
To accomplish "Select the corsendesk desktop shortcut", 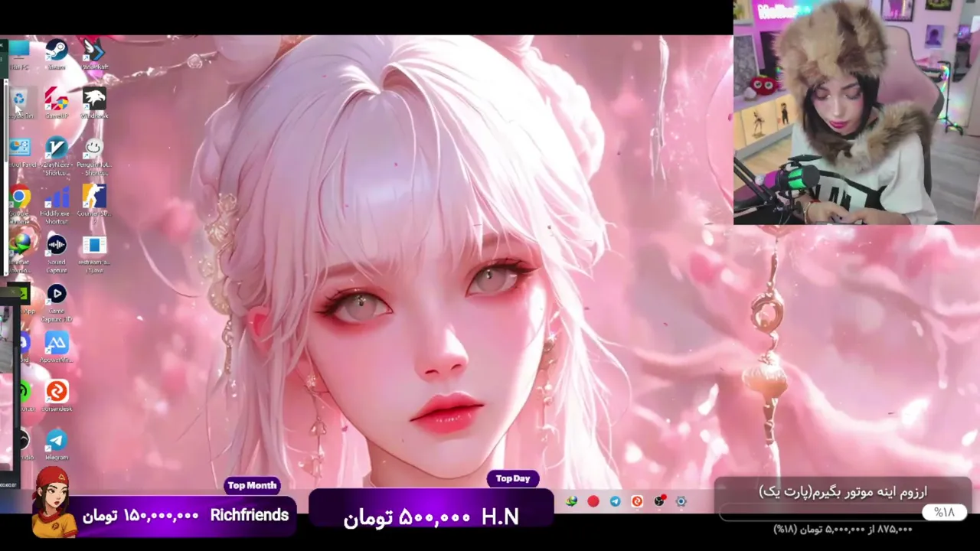I will 56,396.
